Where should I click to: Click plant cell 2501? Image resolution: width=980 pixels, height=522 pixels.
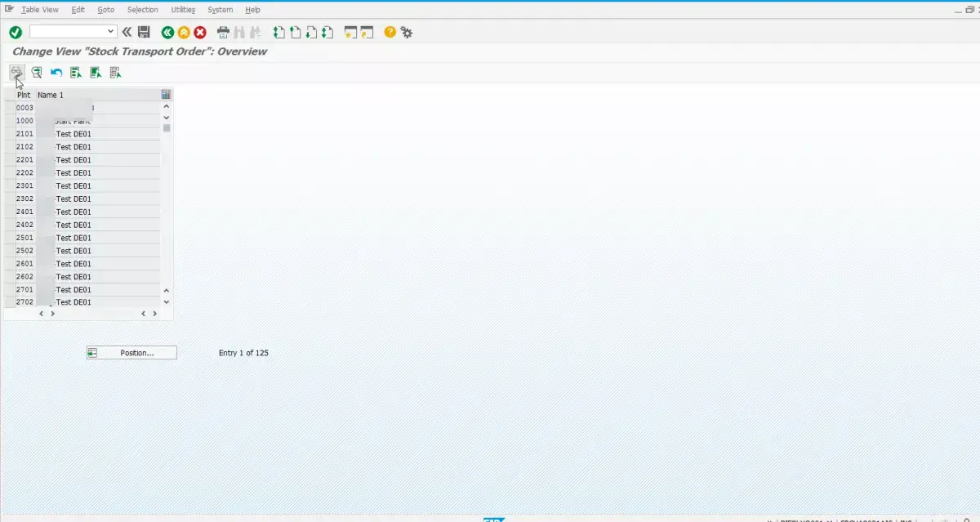click(x=25, y=238)
